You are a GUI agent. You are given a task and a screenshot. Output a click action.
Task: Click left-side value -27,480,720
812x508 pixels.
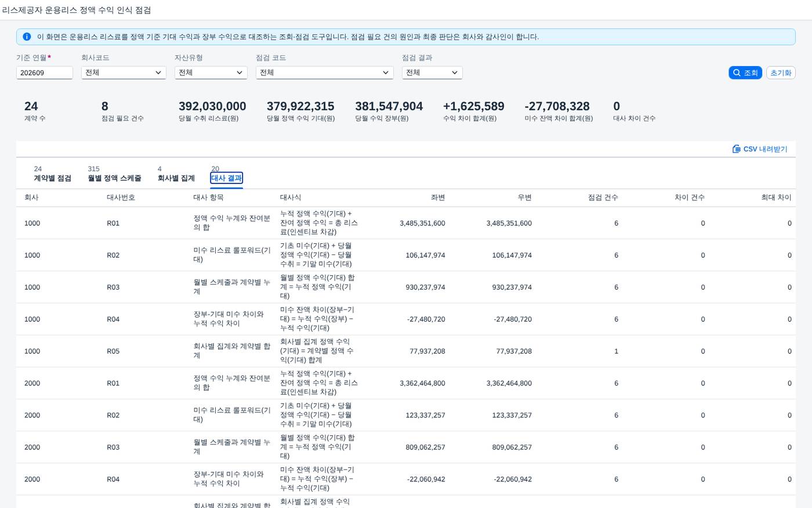point(426,319)
